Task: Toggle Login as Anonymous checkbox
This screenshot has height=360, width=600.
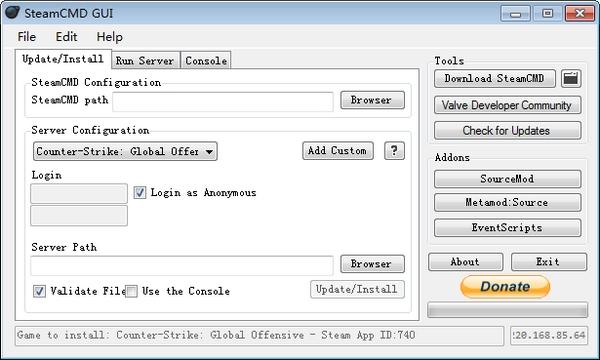Action: [140, 192]
